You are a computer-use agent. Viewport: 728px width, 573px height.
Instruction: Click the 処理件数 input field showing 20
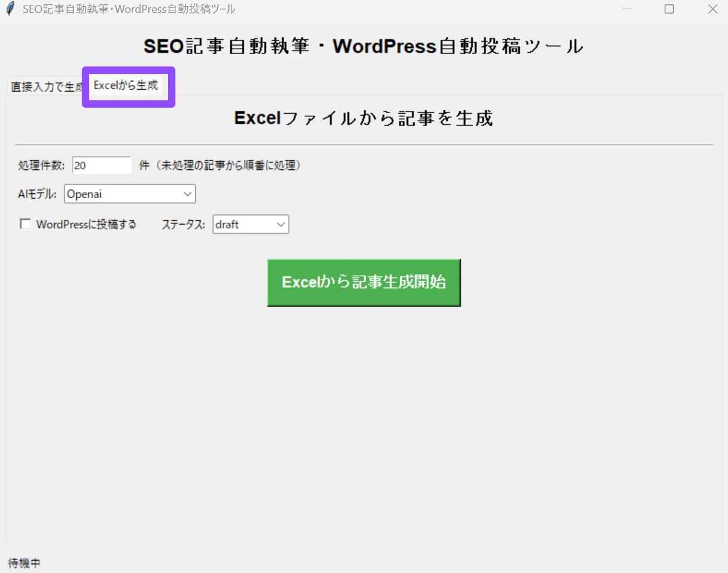[102, 166]
